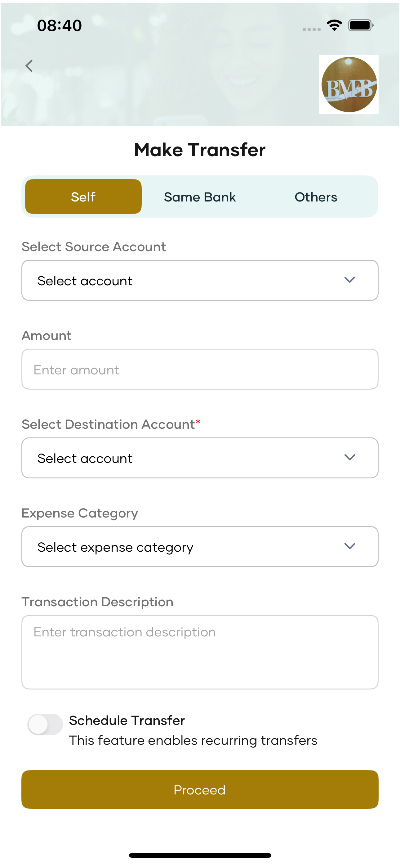
Task: Focus the Enter amount field
Action: coord(200,369)
